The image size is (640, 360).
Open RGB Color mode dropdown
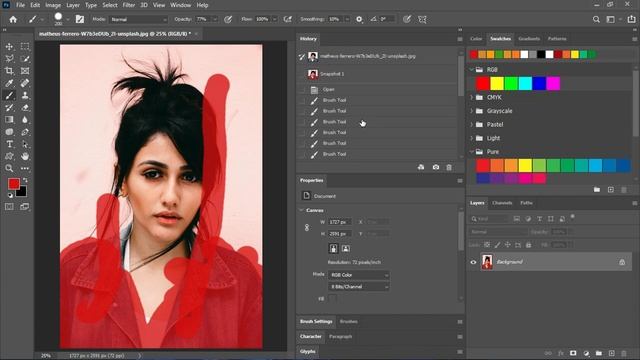(358, 275)
